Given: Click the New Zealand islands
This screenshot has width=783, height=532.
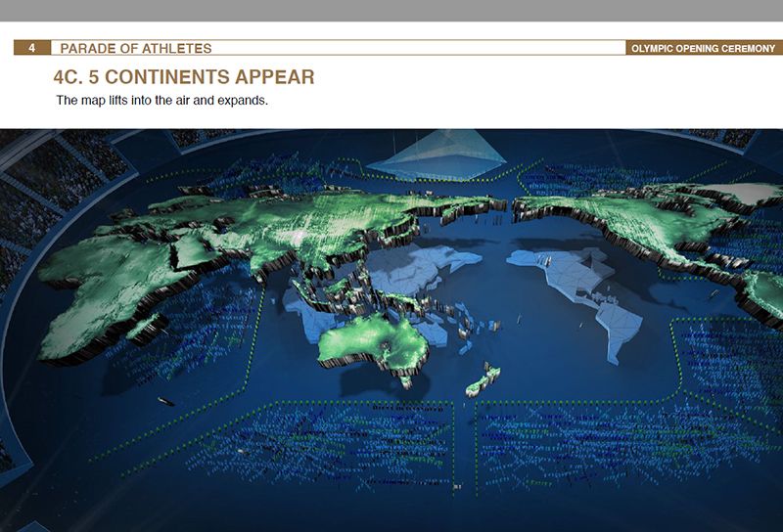Looking at the screenshot, I should [484, 379].
